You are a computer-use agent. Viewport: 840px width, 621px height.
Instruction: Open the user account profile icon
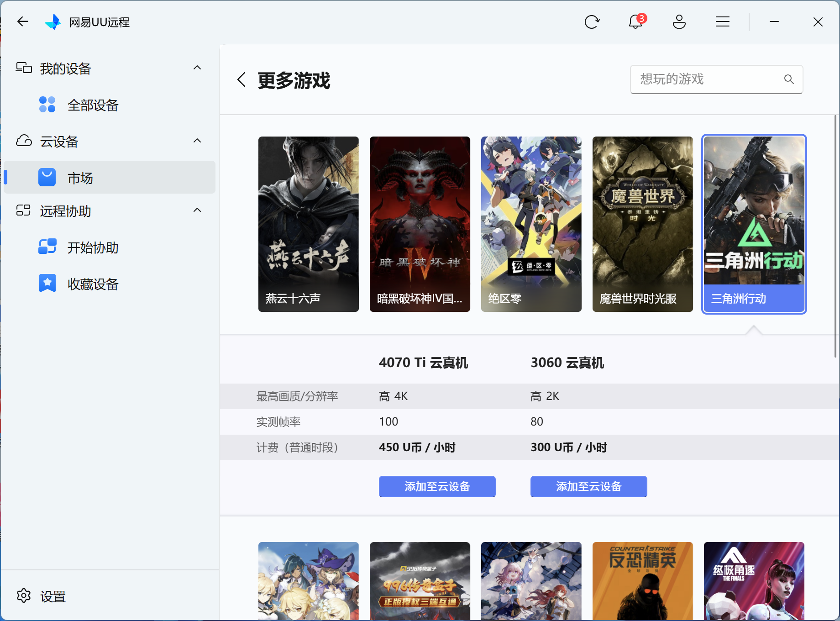pos(679,21)
